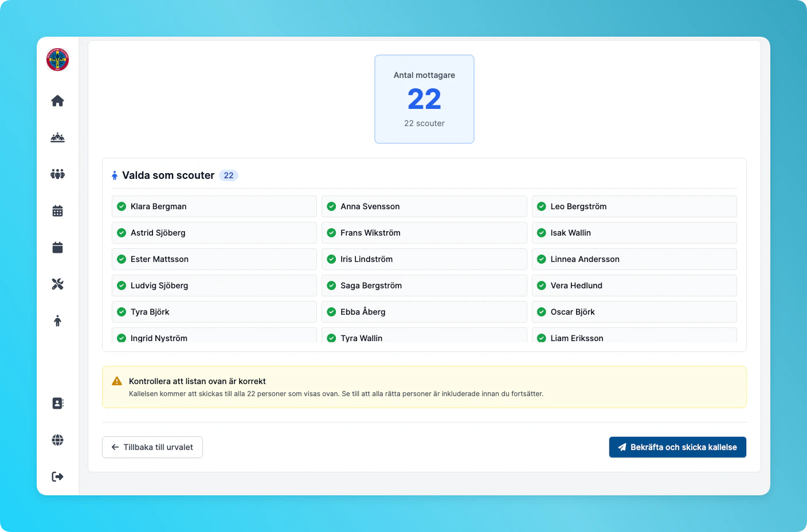This screenshot has height=532, width=807.
Task: Click the green check next to Frans Wikström
Action: [x=331, y=233]
